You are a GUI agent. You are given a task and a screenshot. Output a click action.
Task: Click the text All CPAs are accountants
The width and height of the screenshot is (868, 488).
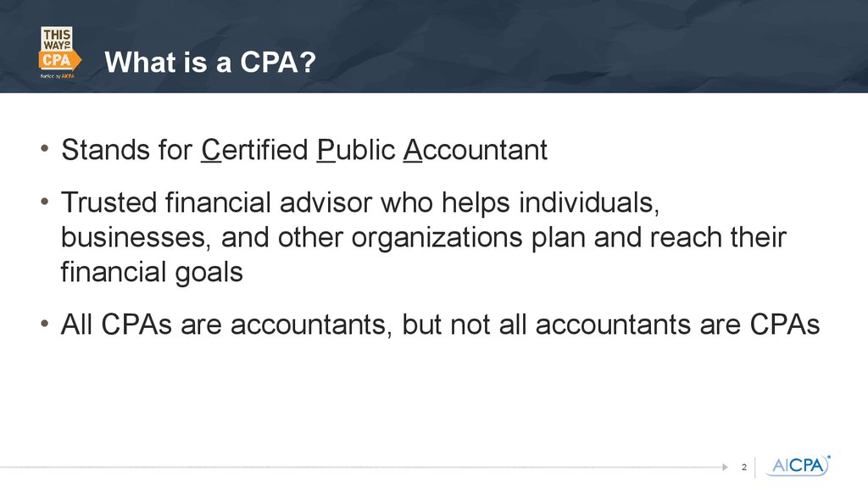(x=224, y=324)
